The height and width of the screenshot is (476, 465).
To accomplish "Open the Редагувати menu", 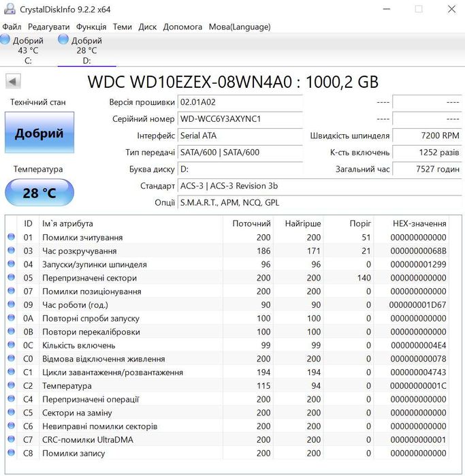I will click(x=48, y=27).
